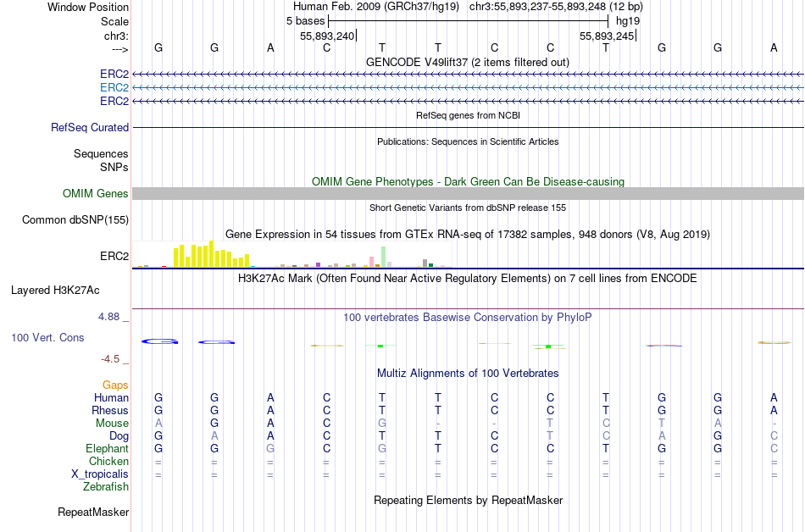Screen dimensions: 805x532
Task: Click the Gene Expression in 54 tissues title
Action: 468,235
